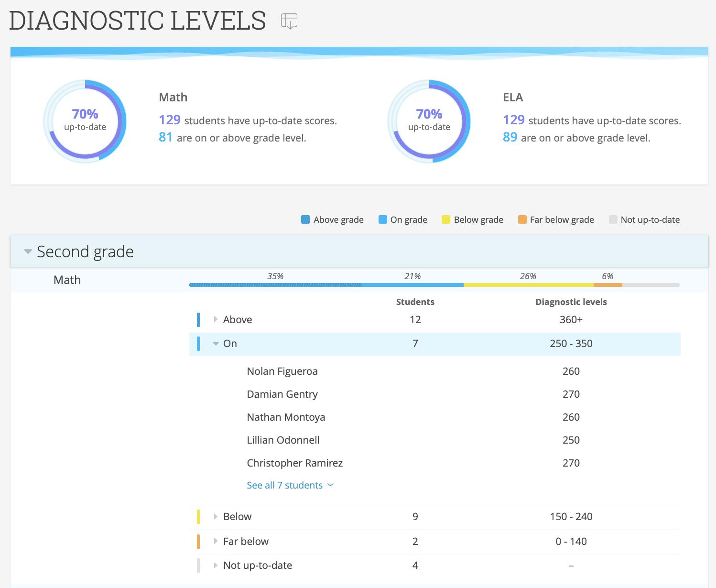Viewport: 716px width, 588px height.
Task: Expand the Not up-to-date students row
Action: tap(216, 566)
